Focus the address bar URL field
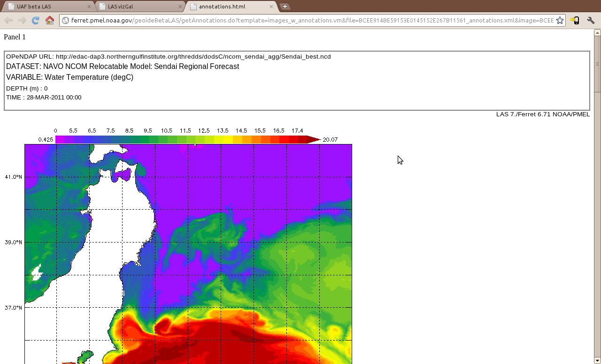This screenshot has width=601, height=364. point(312,20)
